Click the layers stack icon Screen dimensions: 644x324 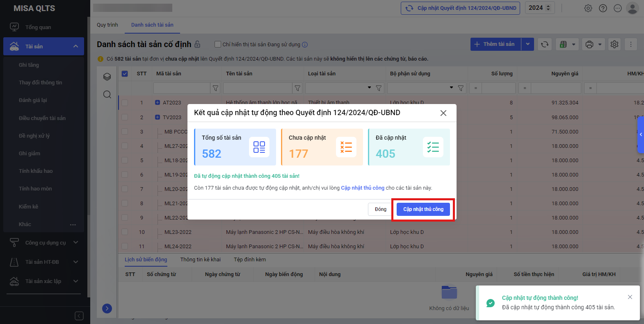tap(107, 77)
